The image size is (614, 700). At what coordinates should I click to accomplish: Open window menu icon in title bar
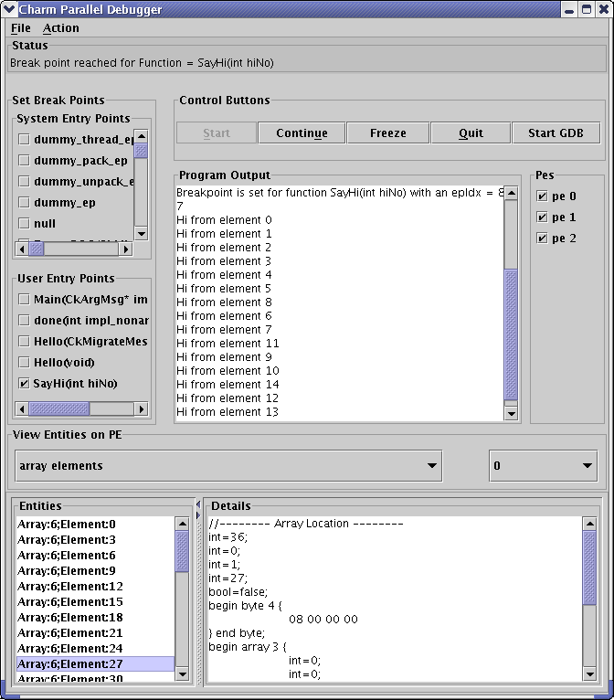point(8,9)
